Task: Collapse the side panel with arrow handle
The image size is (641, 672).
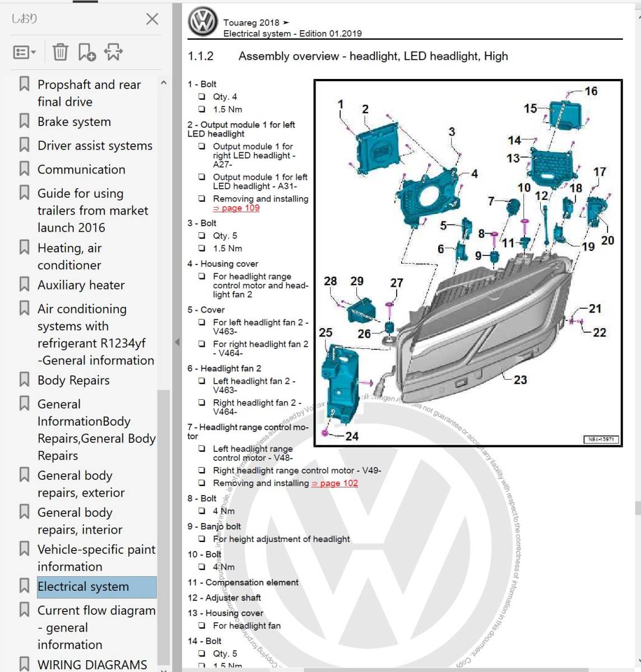Action: point(177,342)
